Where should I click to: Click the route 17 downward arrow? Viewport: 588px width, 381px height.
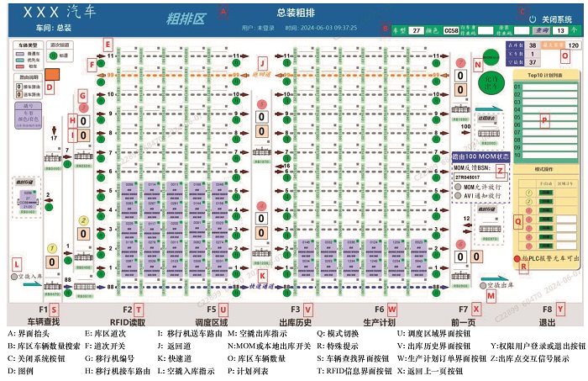pyautogui.click(x=54, y=130)
